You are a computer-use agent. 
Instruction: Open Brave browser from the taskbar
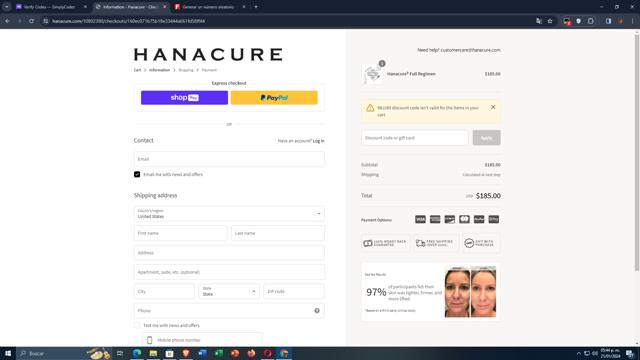186,353
